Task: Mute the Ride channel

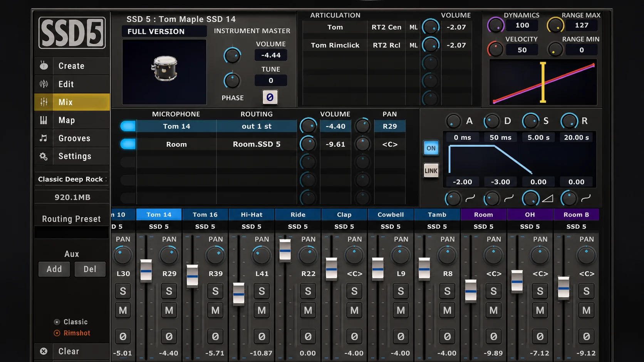Action: click(x=308, y=310)
